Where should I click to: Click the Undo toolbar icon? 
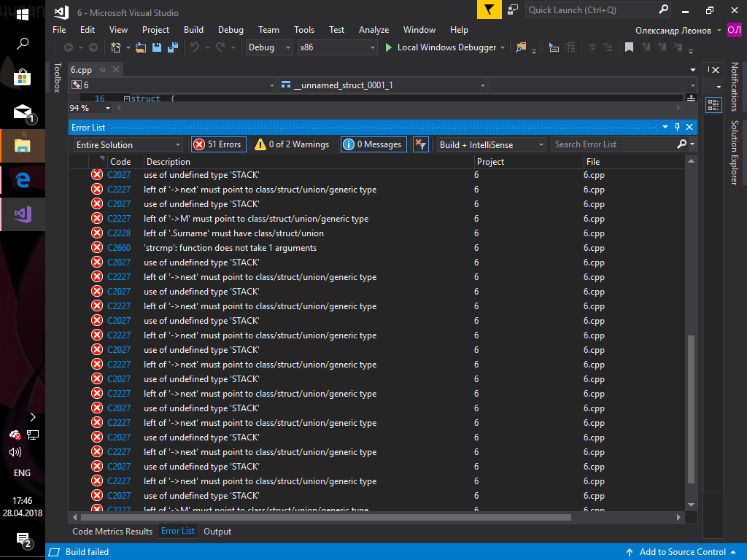pyautogui.click(x=195, y=47)
